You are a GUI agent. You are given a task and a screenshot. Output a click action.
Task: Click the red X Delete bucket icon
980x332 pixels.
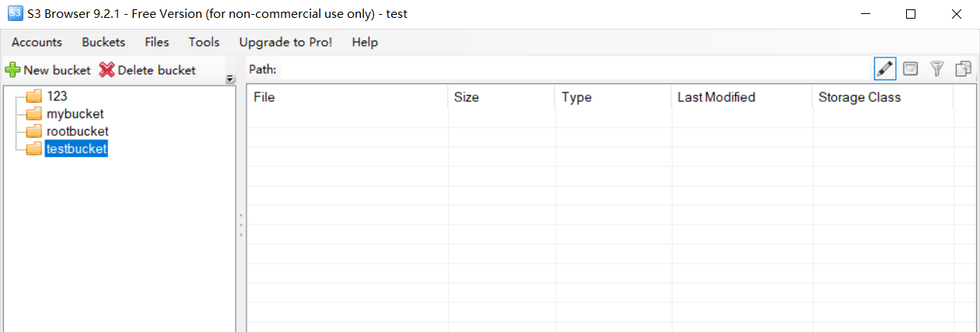[x=107, y=70]
